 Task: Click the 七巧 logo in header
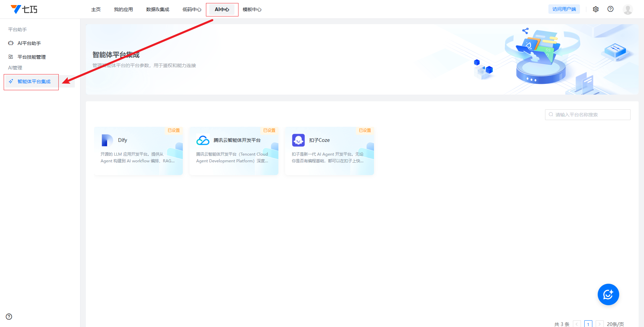pos(24,9)
